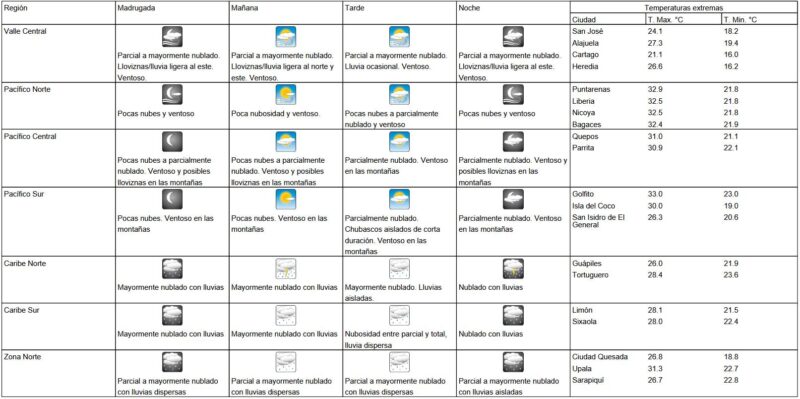800x399 pixels.
Task: Click the Golfito city name
Action: [x=583, y=194]
